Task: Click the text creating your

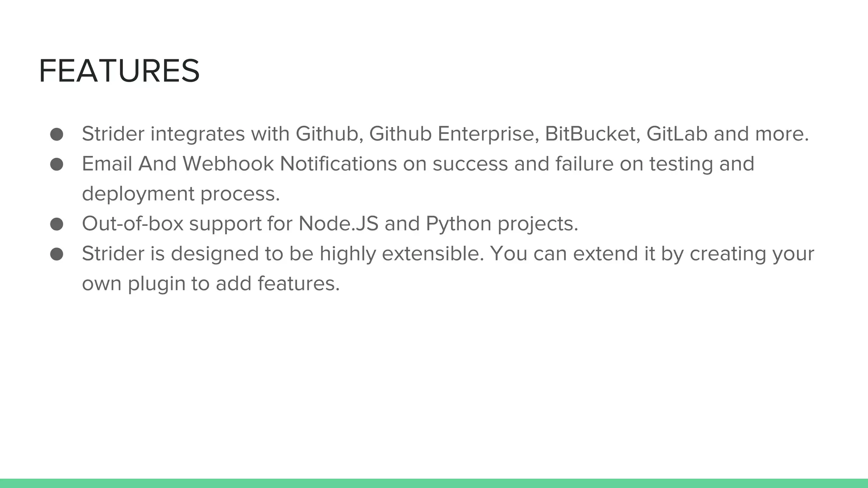Action: (752, 254)
